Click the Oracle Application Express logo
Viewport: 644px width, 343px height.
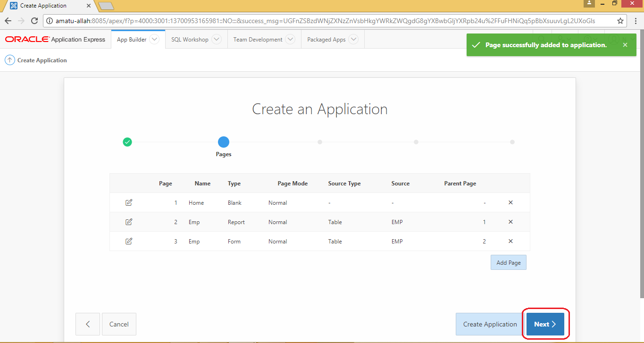(55, 39)
